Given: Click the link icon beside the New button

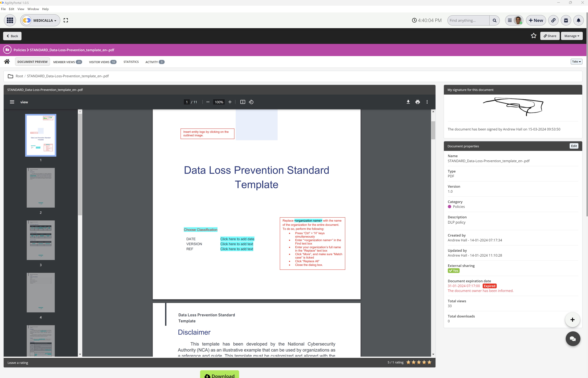Looking at the screenshot, I should click(553, 20).
